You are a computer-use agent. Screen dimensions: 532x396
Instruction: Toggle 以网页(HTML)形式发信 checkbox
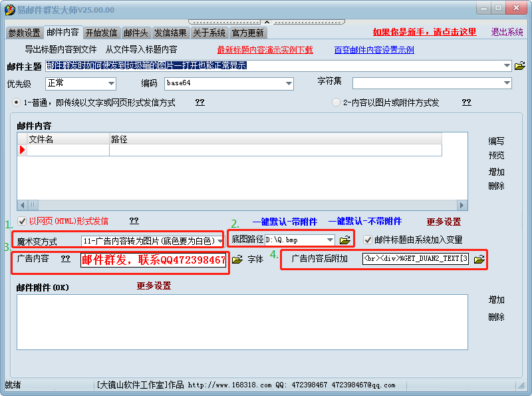tap(22, 221)
